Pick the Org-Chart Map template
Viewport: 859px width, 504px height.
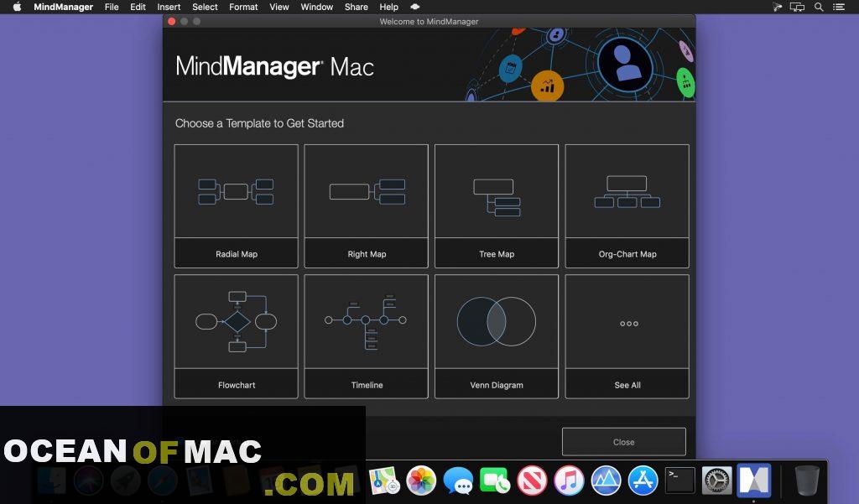(627, 206)
